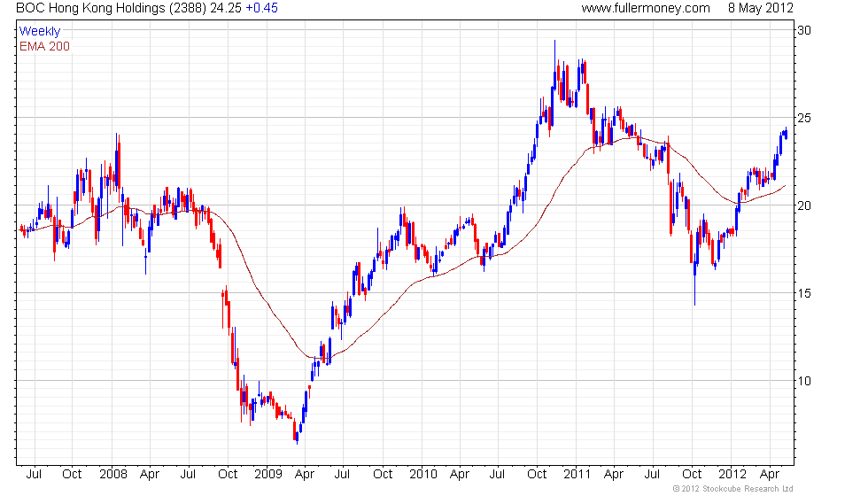Click the 'Oct' label right before '2010'

pos(383,475)
